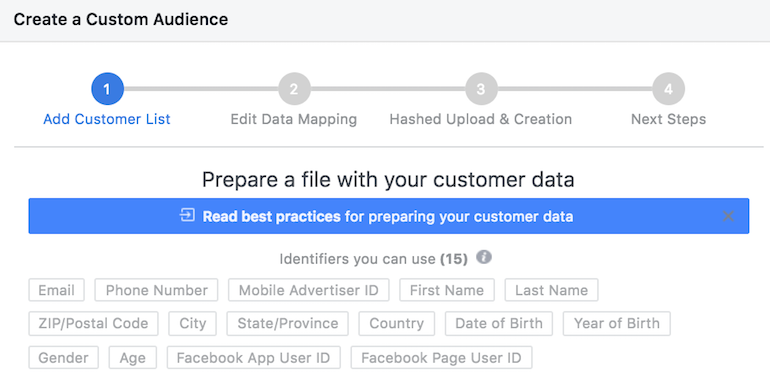Click the ZIP/Postal Code identifier
The image size is (770, 388).
pos(93,323)
